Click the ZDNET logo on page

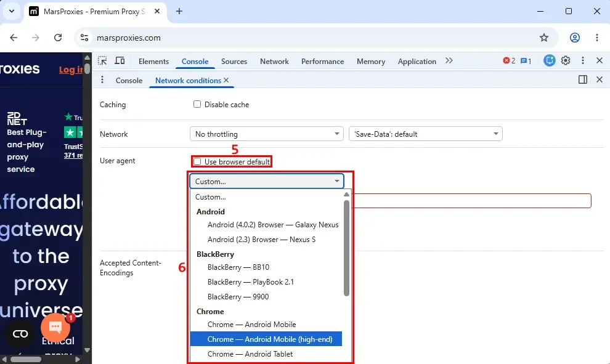(17, 119)
